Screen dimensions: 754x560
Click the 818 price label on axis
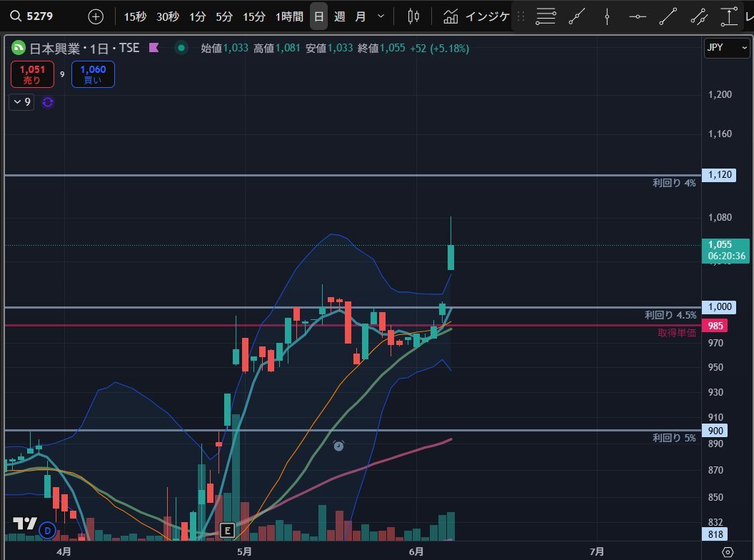point(715,534)
